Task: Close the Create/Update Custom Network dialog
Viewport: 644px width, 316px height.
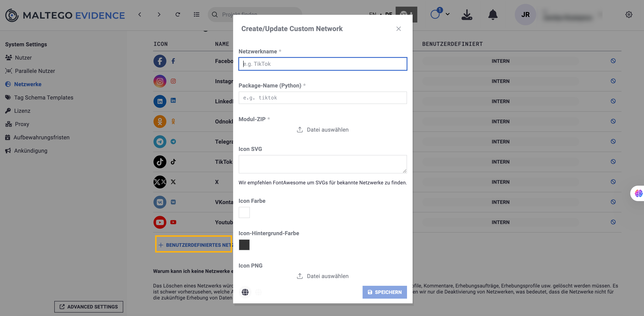Action: [398, 29]
